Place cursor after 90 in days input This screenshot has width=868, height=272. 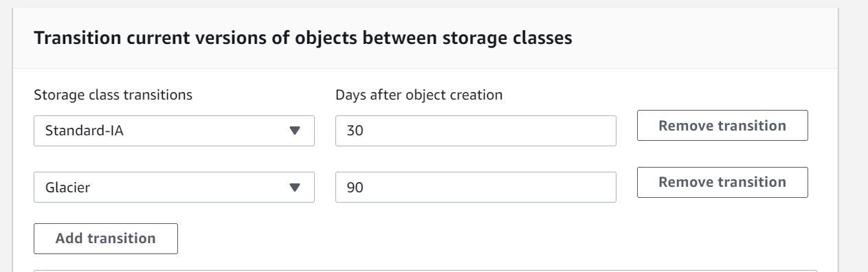pyautogui.click(x=364, y=187)
